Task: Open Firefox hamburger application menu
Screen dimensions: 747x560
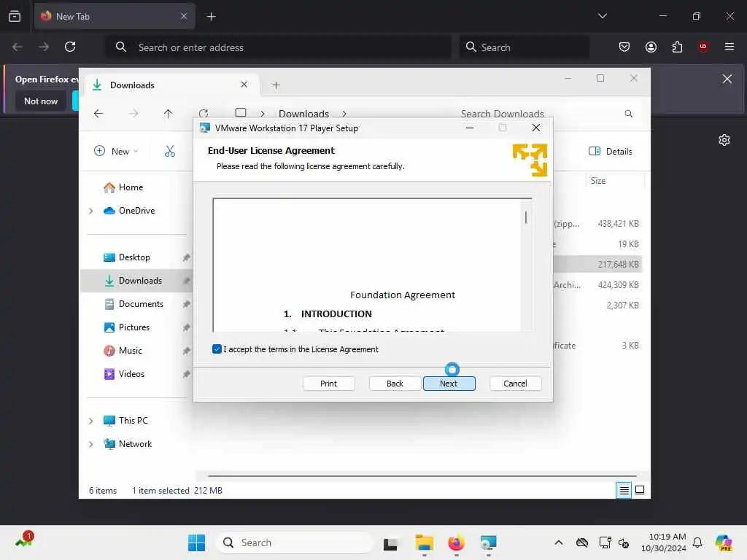Action: (729, 47)
